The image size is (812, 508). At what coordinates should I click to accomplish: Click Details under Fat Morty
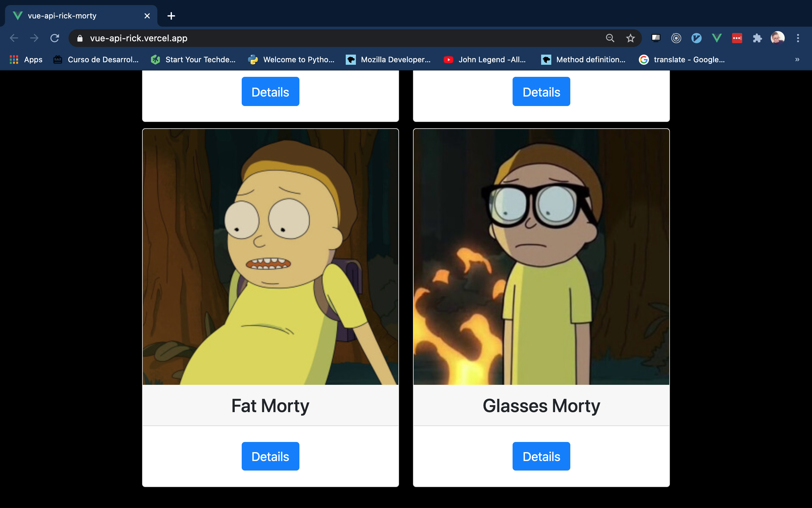(270, 456)
